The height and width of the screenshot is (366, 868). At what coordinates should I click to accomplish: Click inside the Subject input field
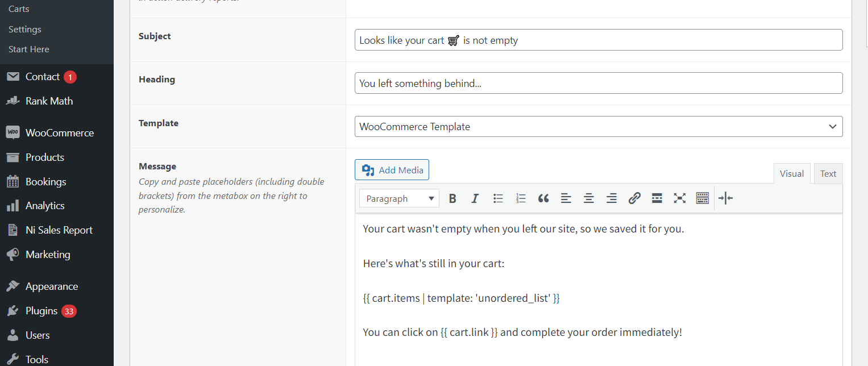pyautogui.click(x=598, y=40)
